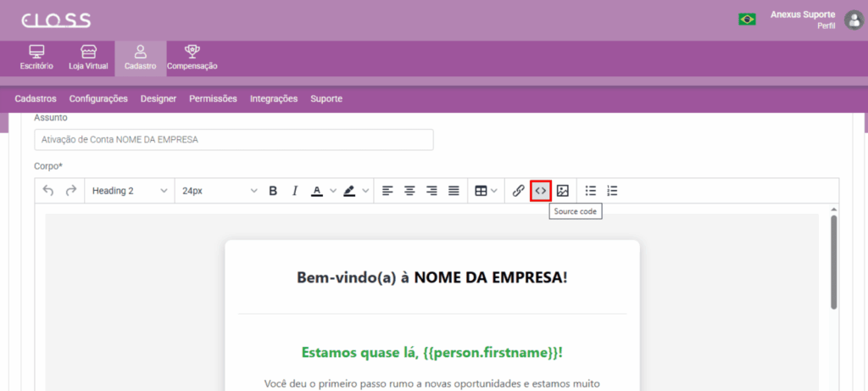
Task: Click the Assunto subject input field
Action: coord(234,139)
